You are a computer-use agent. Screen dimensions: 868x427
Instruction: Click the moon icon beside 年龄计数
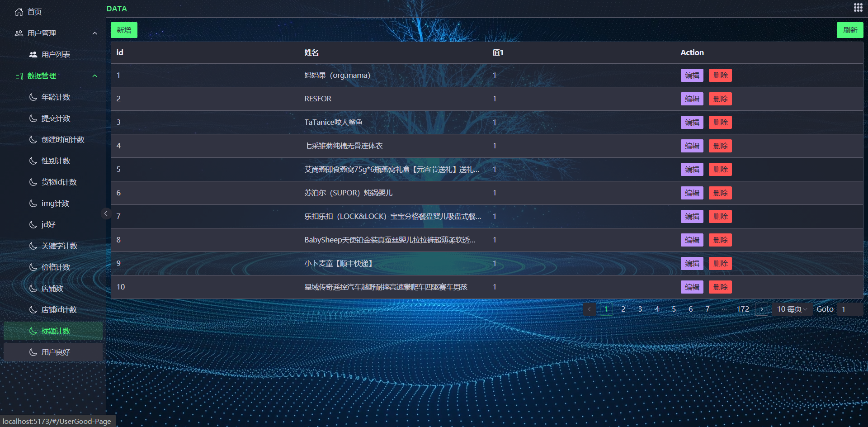33,97
